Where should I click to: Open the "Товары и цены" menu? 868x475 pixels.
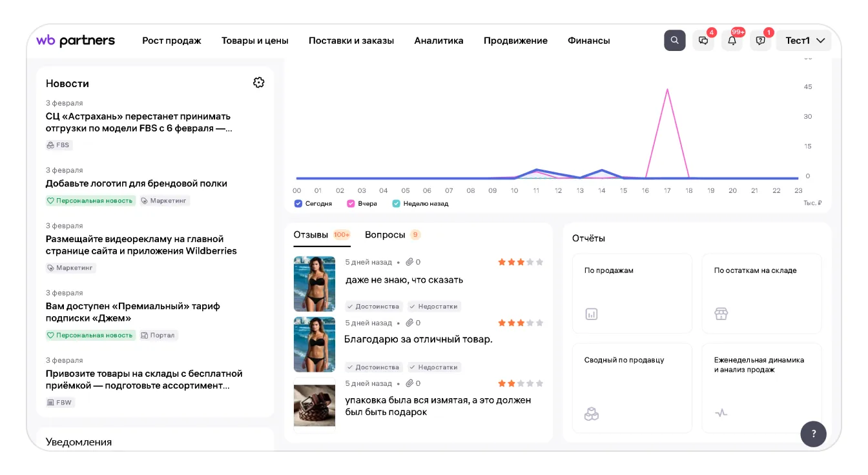(x=254, y=41)
